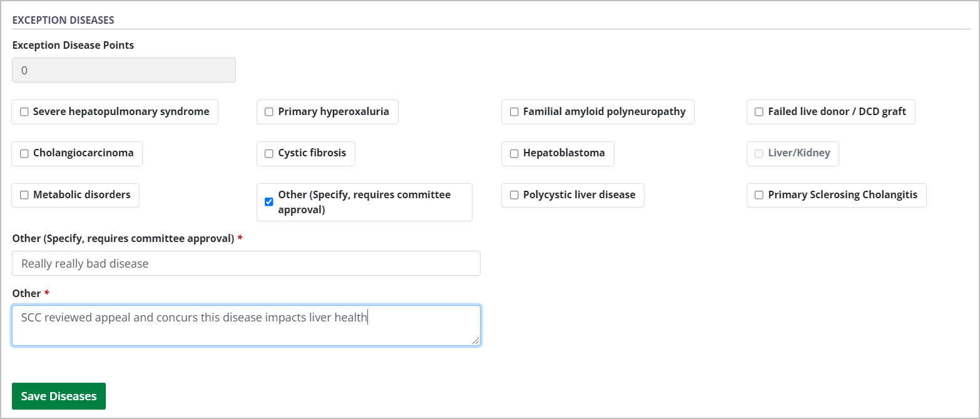Click the Save Diseases button
The image size is (980, 419).
click(58, 396)
